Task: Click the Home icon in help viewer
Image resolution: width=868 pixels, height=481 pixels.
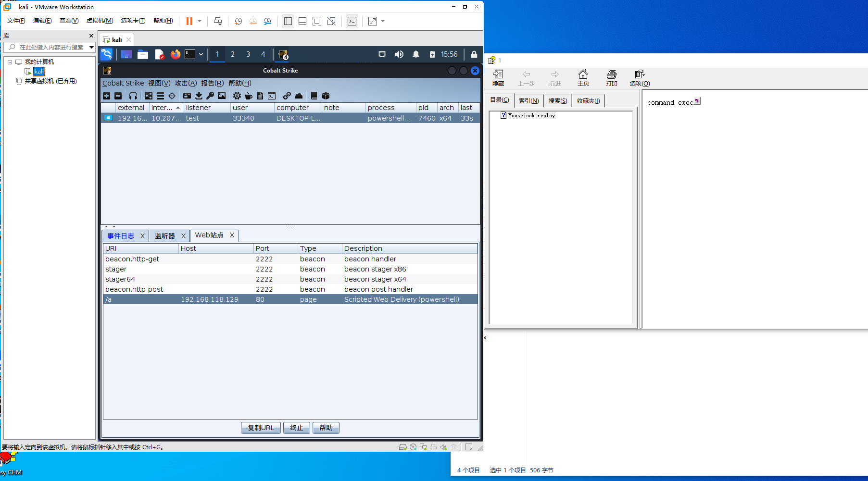Action: (583, 77)
